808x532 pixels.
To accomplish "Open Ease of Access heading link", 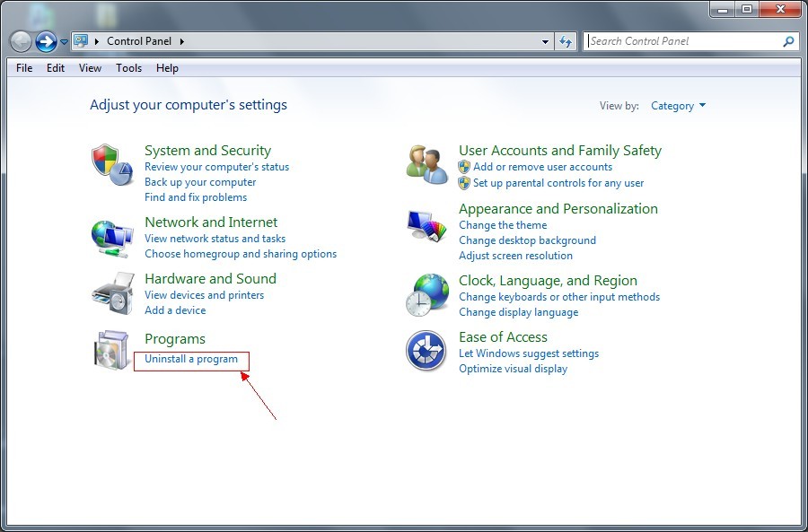I will coord(503,336).
